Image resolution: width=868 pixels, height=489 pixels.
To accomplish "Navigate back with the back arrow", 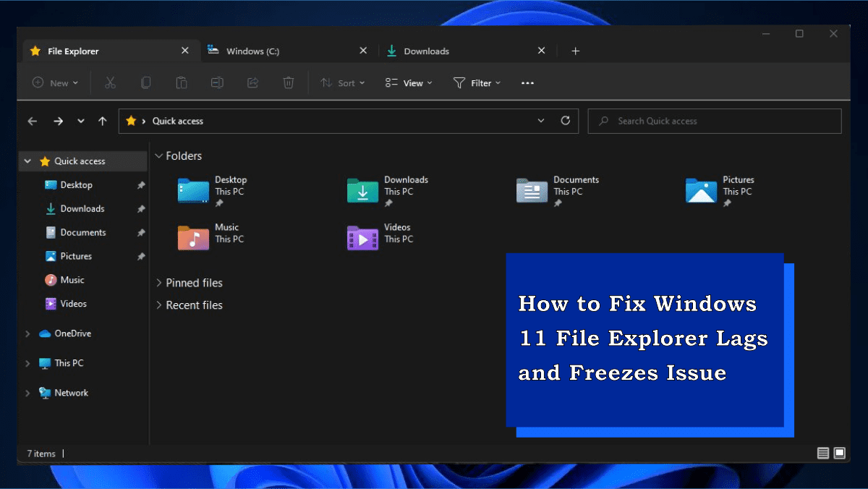I will [32, 121].
